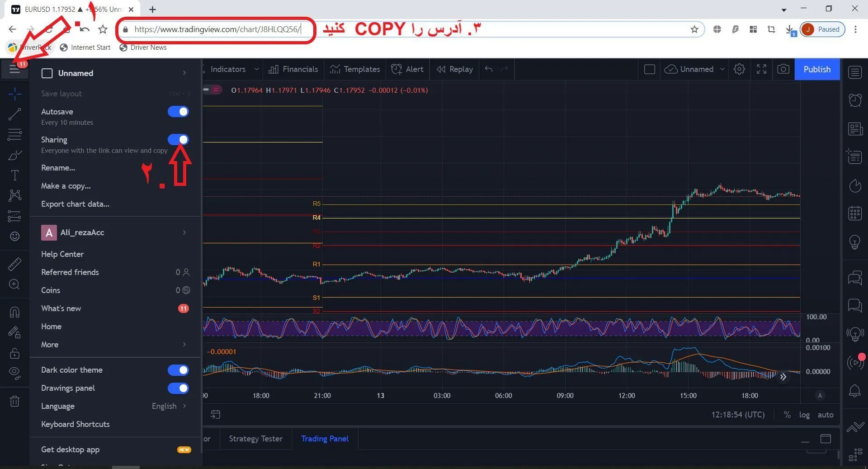Screen dimensions: 868x469
Task: Select the brush drawing tool
Action: (14, 155)
